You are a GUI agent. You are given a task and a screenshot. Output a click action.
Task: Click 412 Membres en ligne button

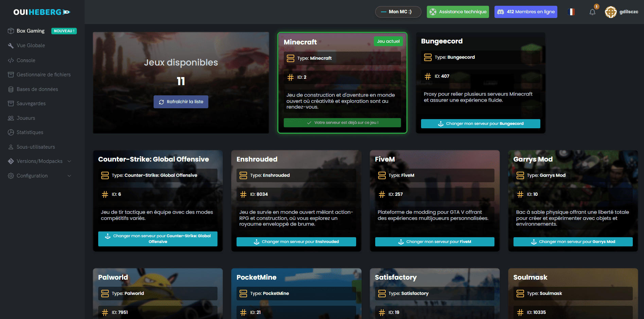pos(526,12)
